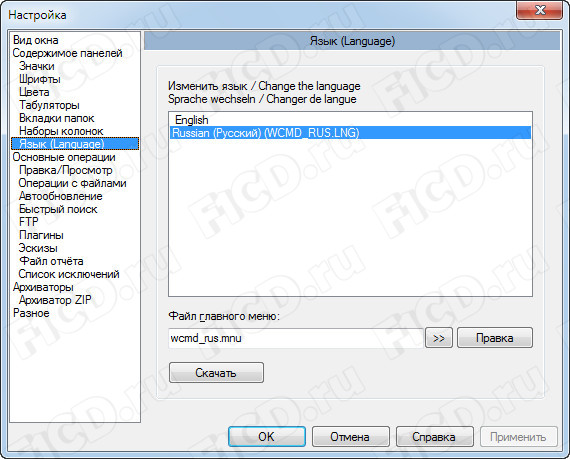Open the Вид окна settings page
This screenshot has height=459, width=570.
(x=36, y=40)
